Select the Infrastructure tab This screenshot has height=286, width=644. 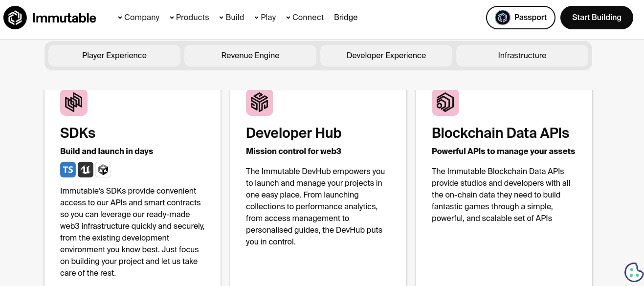click(x=522, y=56)
